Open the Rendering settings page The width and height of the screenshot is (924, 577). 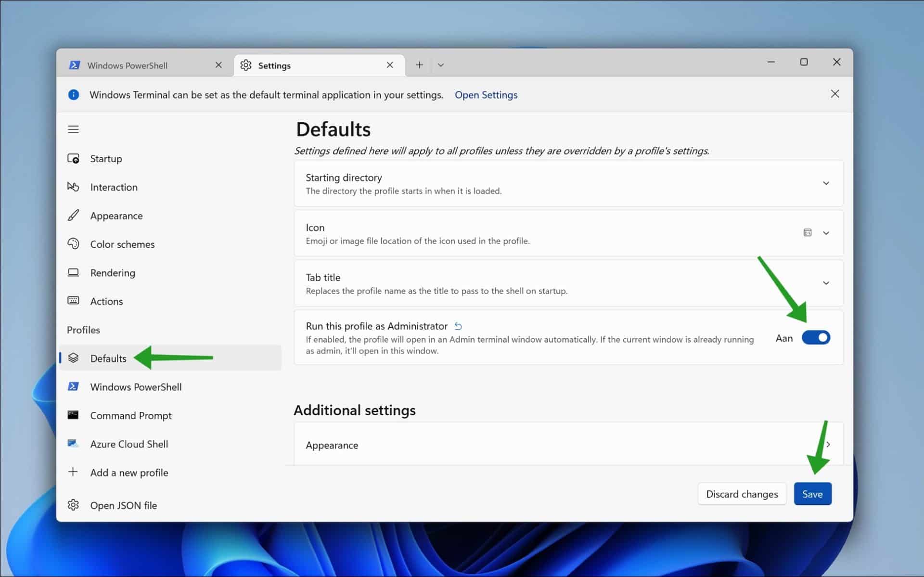click(170, 272)
